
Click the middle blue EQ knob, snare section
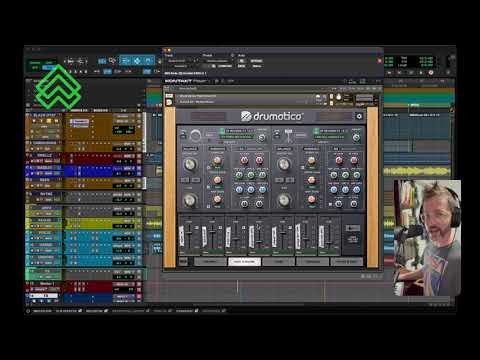coord(251,190)
